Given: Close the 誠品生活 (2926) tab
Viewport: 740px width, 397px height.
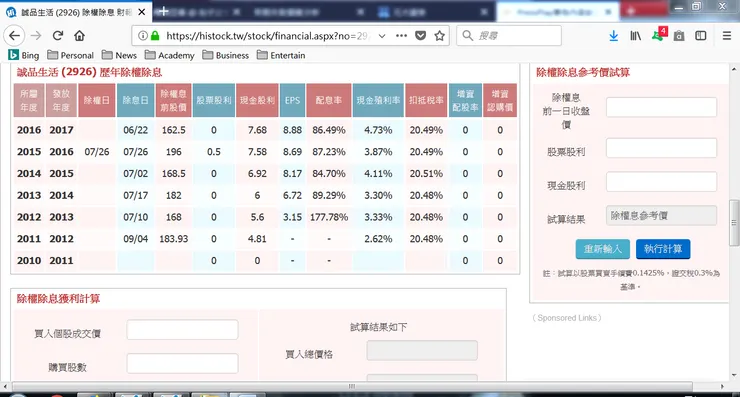Looking at the screenshot, I should (142, 12).
